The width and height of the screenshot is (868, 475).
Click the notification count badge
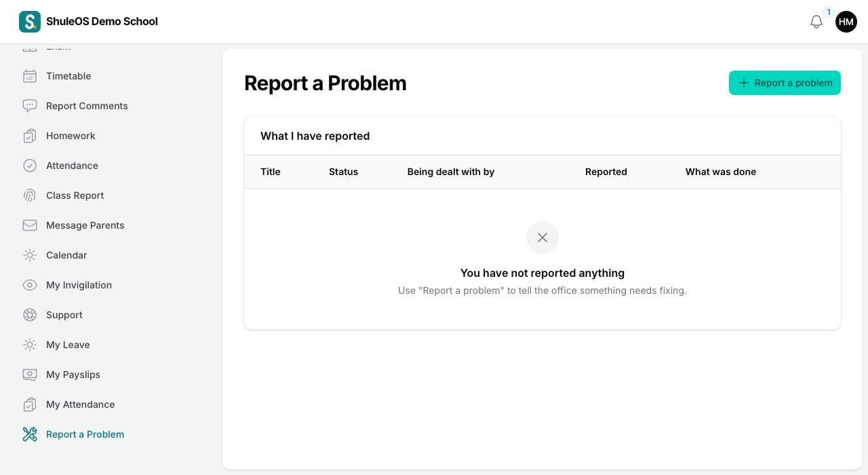coord(829,12)
